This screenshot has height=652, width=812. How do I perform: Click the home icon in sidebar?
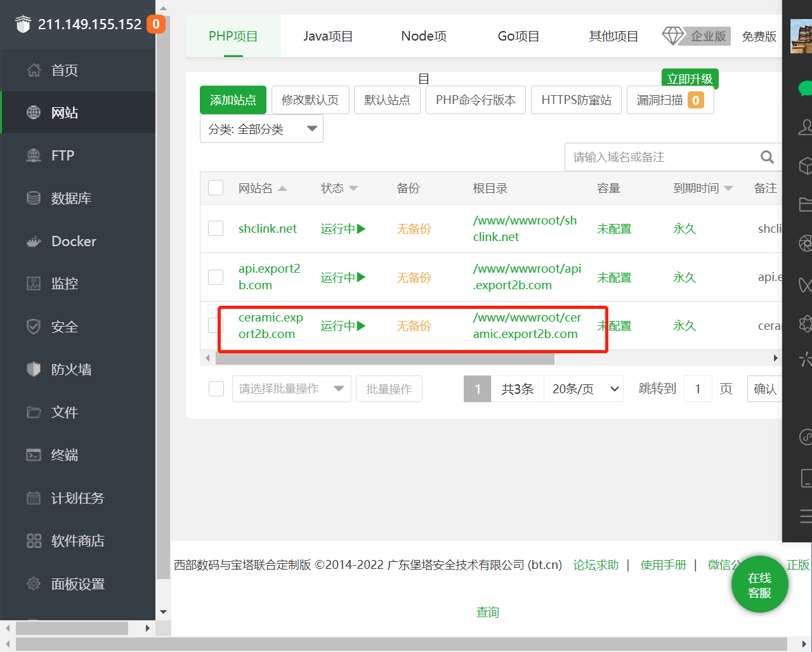point(34,70)
